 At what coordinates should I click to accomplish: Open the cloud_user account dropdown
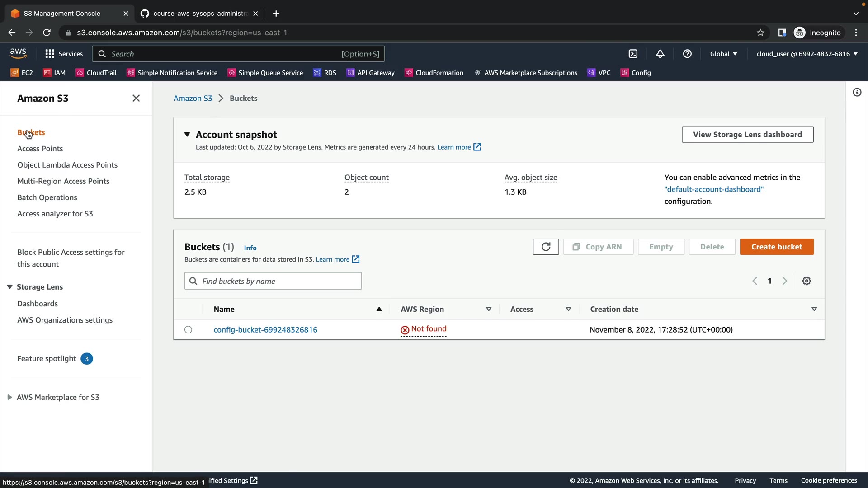pos(807,54)
